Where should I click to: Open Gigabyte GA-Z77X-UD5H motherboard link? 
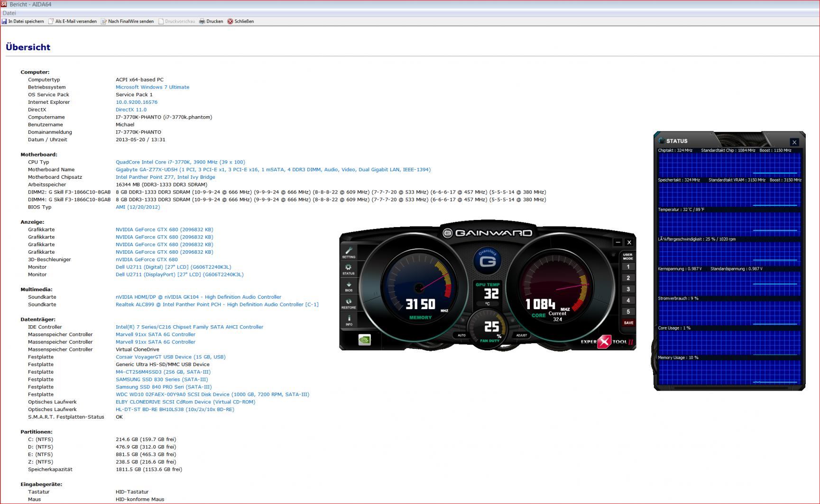click(273, 170)
